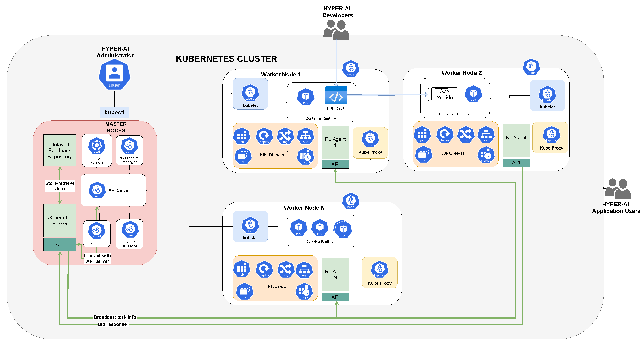
Task: Click the Bid response label
Action: coord(112,324)
